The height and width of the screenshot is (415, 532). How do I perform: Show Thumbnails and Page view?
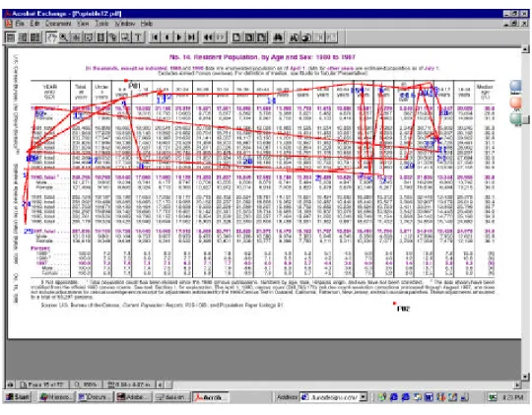coord(34,37)
